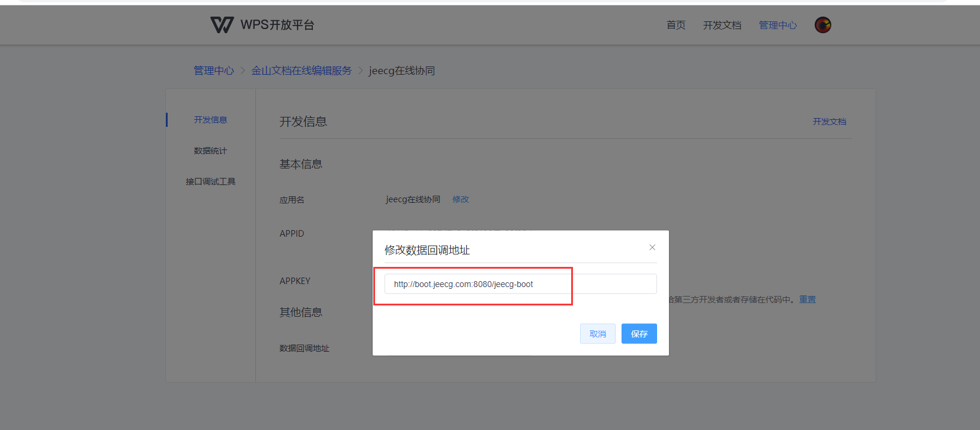Click 重置 link for APPKEY
This screenshot has height=430, width=980.
(x=808, y=300)
